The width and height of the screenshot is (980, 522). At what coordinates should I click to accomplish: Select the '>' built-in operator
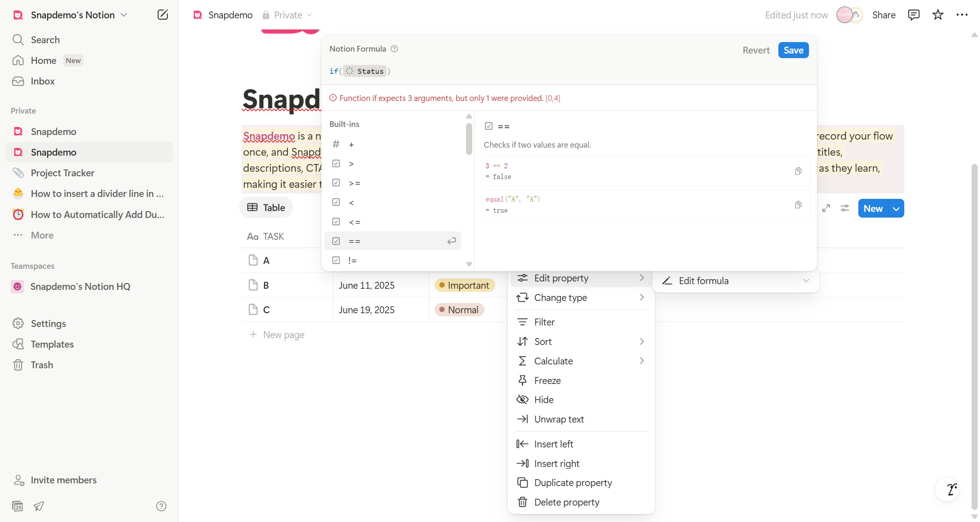[393, 164]
